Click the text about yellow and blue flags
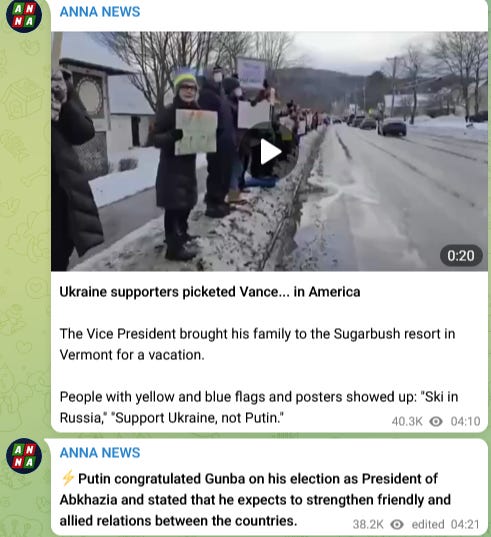This screenshot has height=537, width=491. pos(259,407)
